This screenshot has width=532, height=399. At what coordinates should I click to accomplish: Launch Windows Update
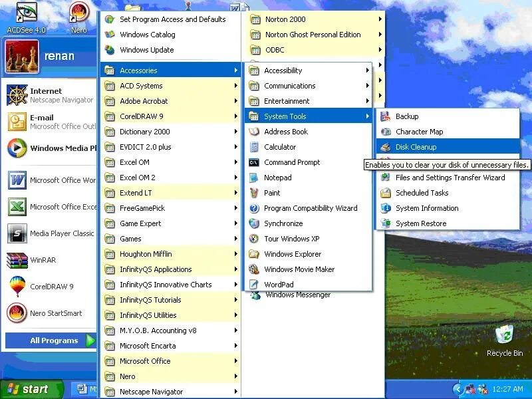pyautogui.click(x=171, y=50)
